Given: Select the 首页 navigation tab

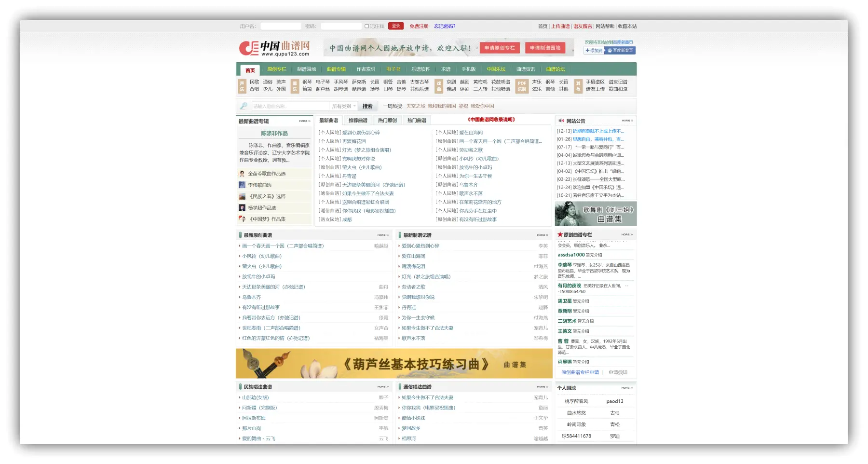Looking at the screenshot, I should (250, 70).
